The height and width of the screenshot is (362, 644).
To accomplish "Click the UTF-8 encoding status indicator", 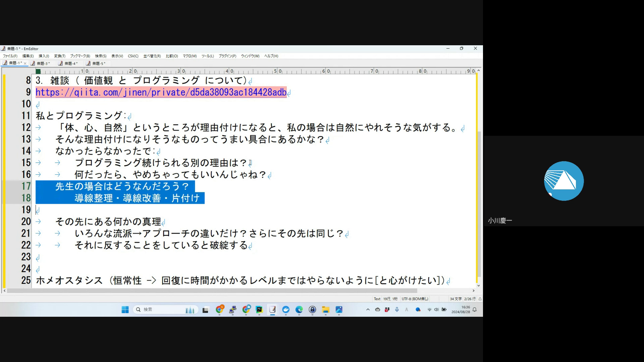I will [415, 299].
